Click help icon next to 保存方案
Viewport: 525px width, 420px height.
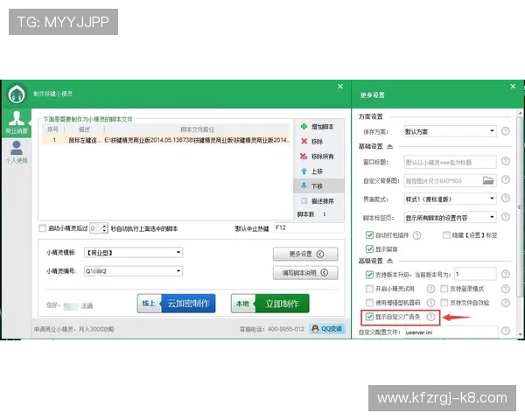[506, 131]
